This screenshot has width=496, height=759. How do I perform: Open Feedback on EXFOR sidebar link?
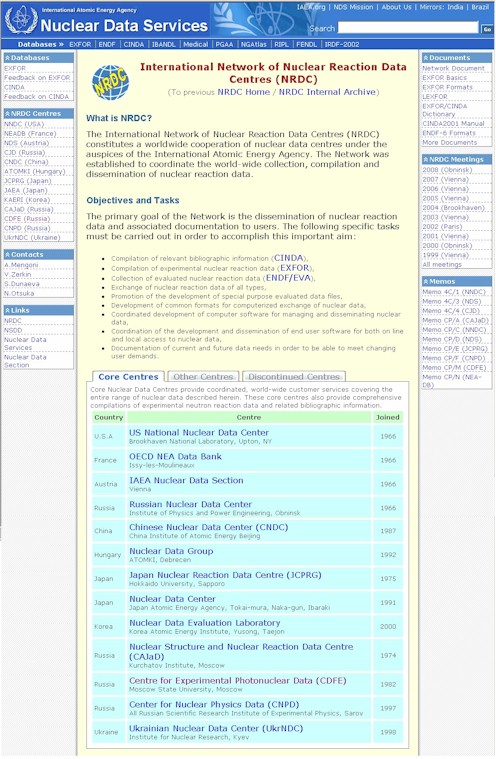(37, 78)
